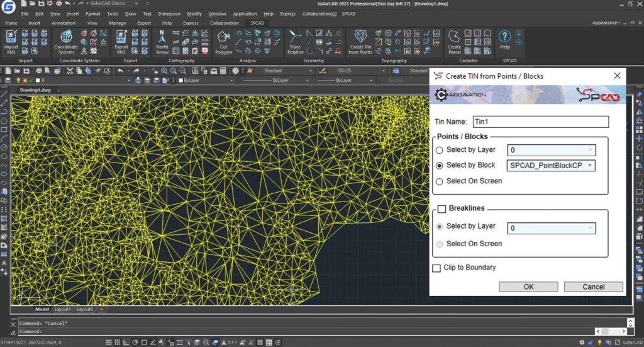This screenshot has height=347, width=644.
Task: Enable the Breaklines checkbox
Action: 442,209
